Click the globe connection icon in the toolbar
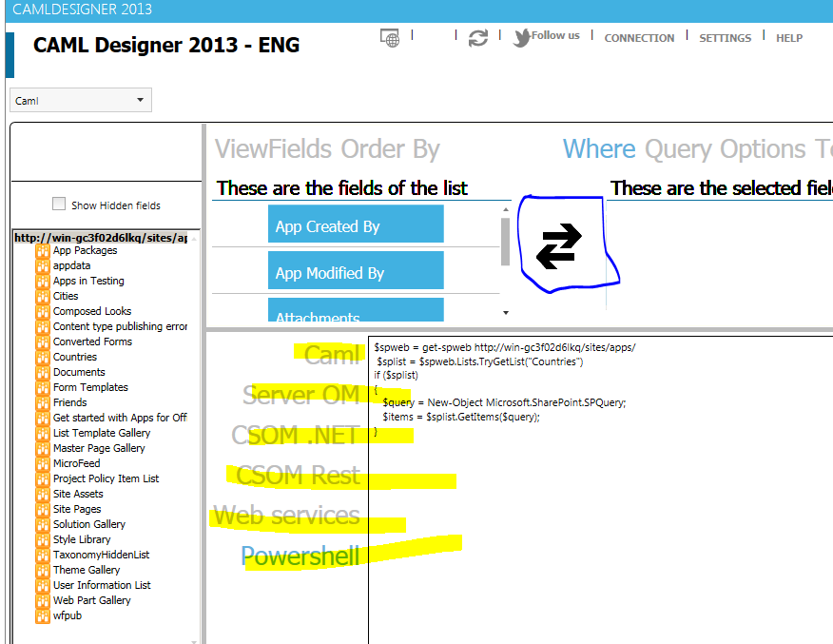 390,37
